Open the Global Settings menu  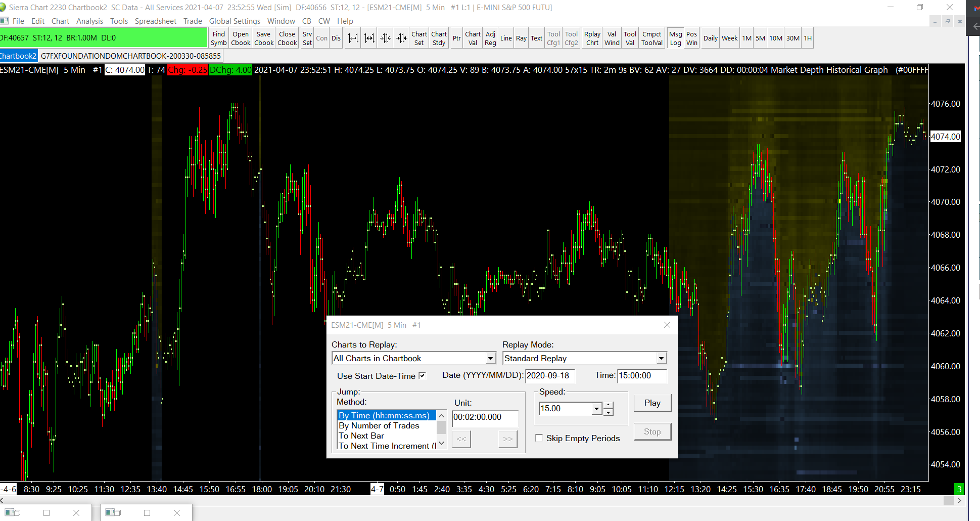pos(235,21)
